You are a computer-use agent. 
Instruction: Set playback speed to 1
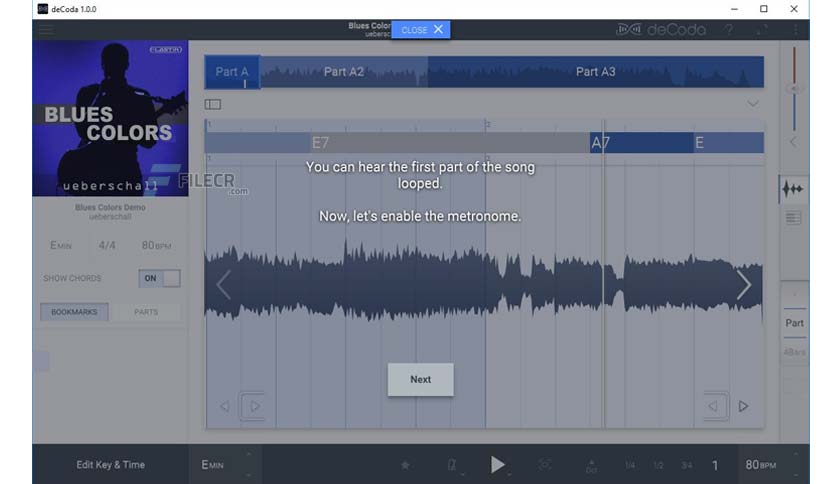pyautogui.click(x=715, y=465)
